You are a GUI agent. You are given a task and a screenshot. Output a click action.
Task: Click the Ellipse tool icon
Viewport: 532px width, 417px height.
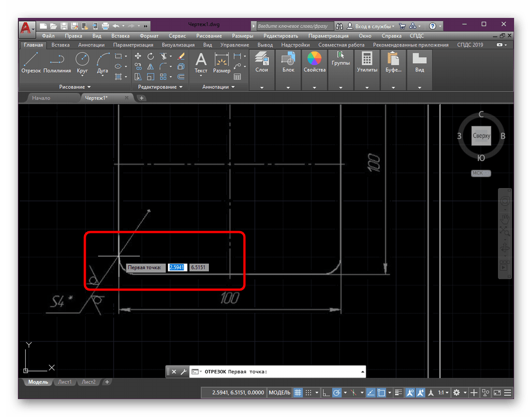point(118,67)
